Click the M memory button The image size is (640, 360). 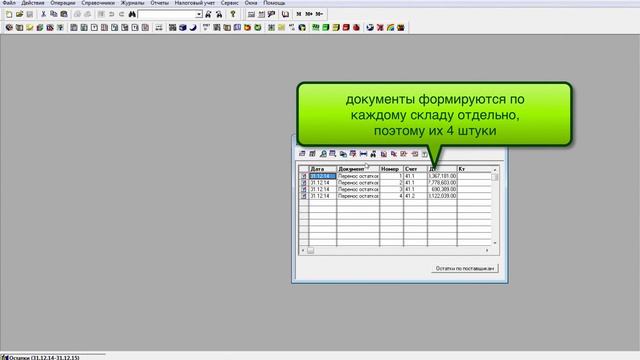point(298,14)
